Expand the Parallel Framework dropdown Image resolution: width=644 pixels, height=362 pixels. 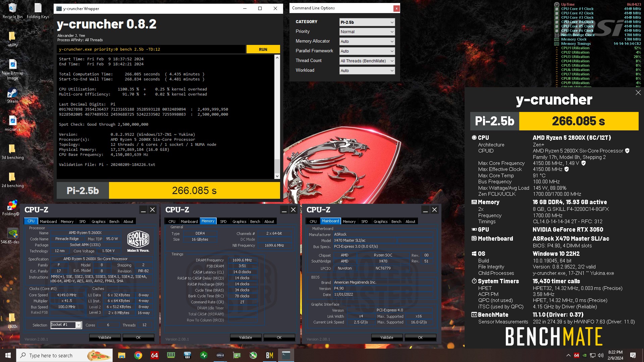367,51
